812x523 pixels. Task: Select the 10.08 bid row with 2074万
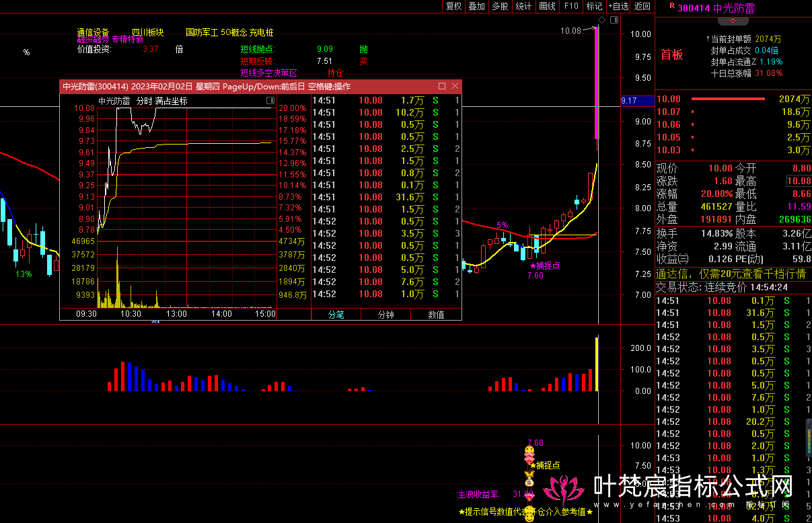pos(733,99)
